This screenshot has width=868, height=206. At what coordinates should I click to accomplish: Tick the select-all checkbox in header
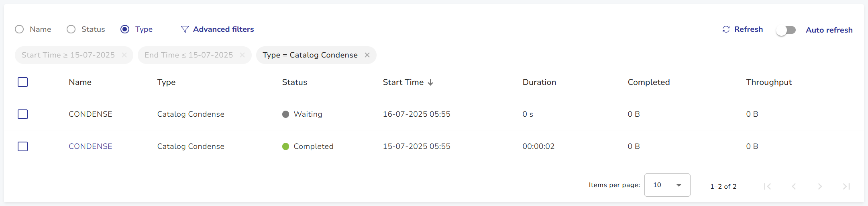[x=23, y=82]
